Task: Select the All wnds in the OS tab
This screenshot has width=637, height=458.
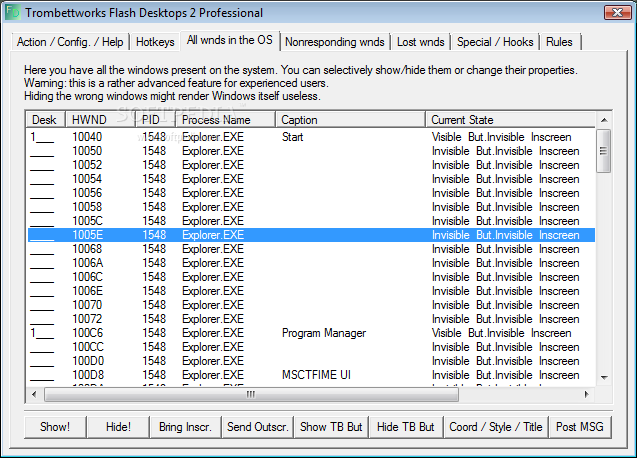Action: click(x=230, y=40)
